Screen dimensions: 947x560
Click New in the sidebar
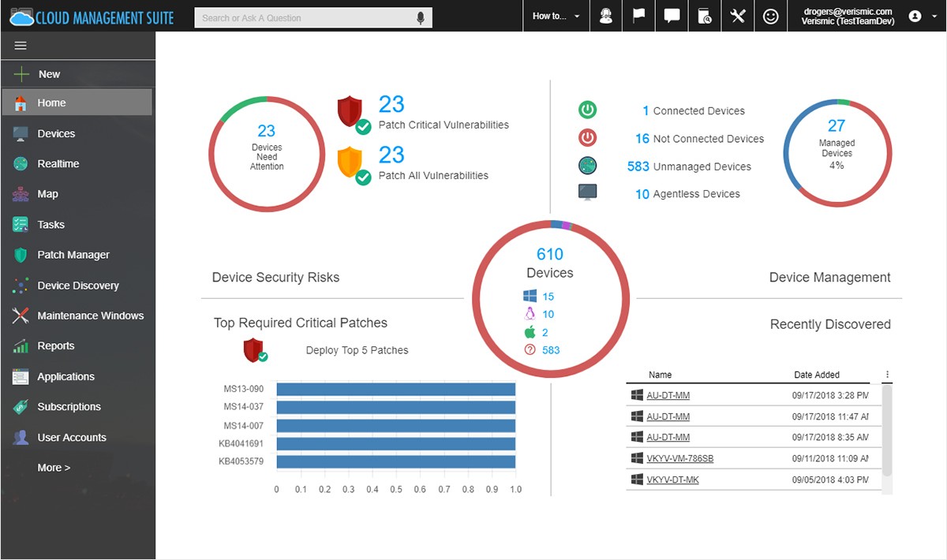(x=78, y=74)
